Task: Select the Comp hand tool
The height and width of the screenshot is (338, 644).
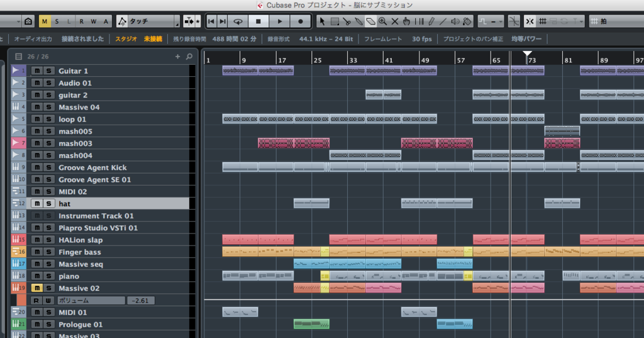Action: coord(407,21)
